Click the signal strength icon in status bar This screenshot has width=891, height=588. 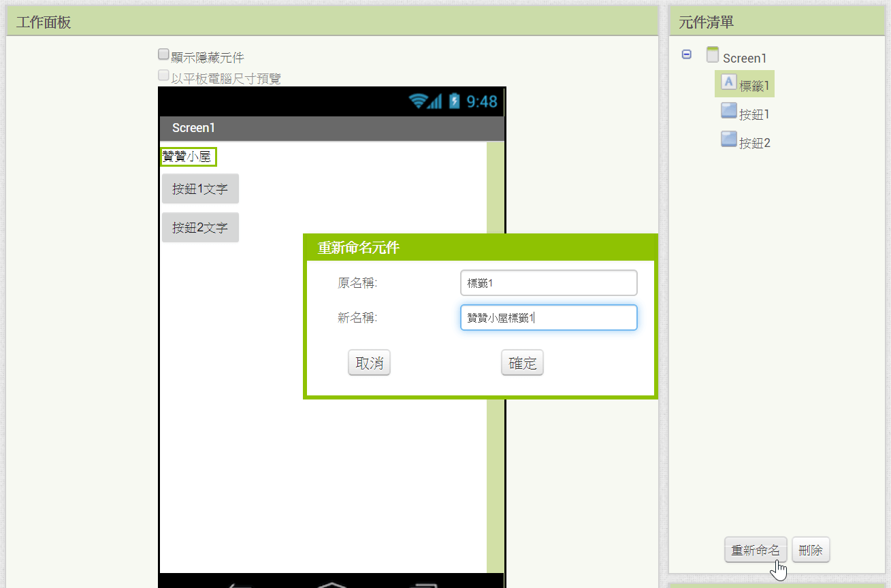pos(436,101)
